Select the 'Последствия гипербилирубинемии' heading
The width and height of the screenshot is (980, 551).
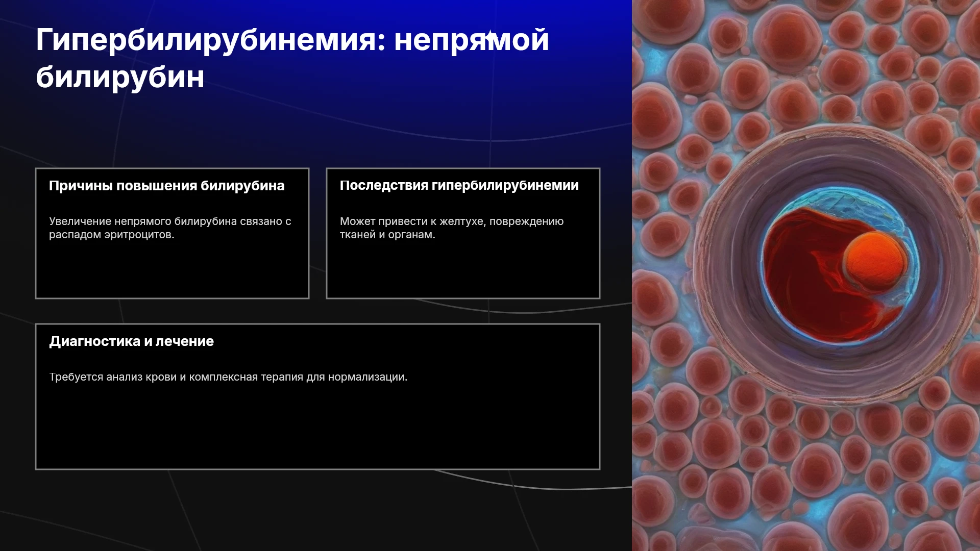click(459, 185)
